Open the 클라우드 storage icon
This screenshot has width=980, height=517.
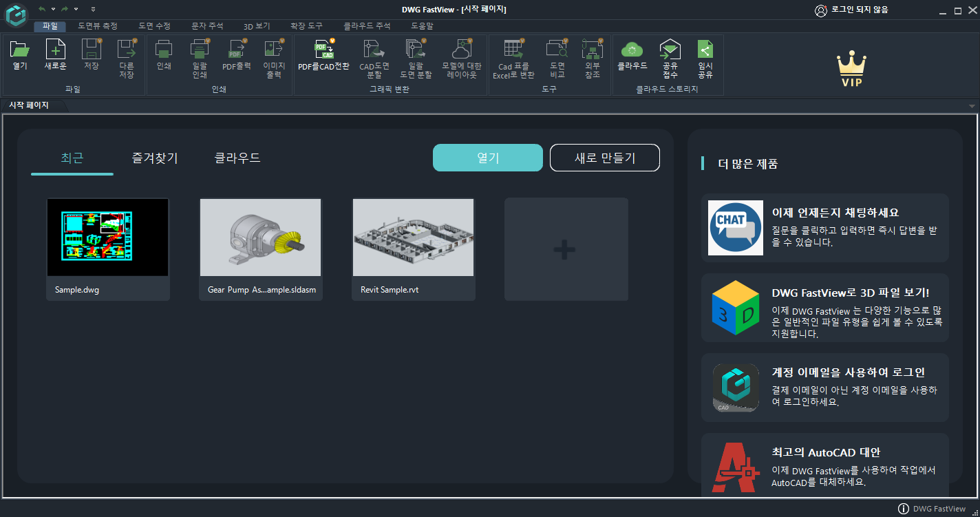tap(632, 49)
